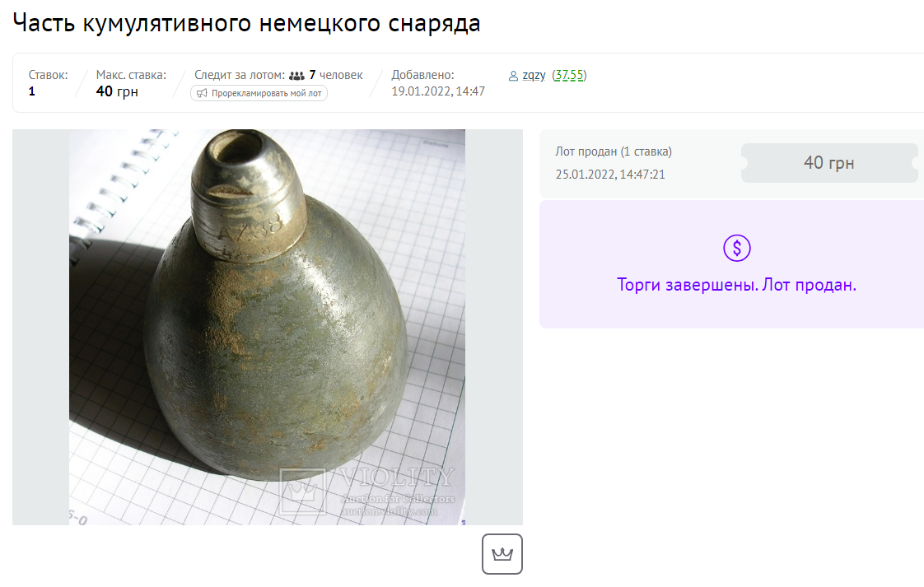This screenshot has height=587, width=924.
Task: Click the user profile icon before zqzy
Action: coord(513,76)
